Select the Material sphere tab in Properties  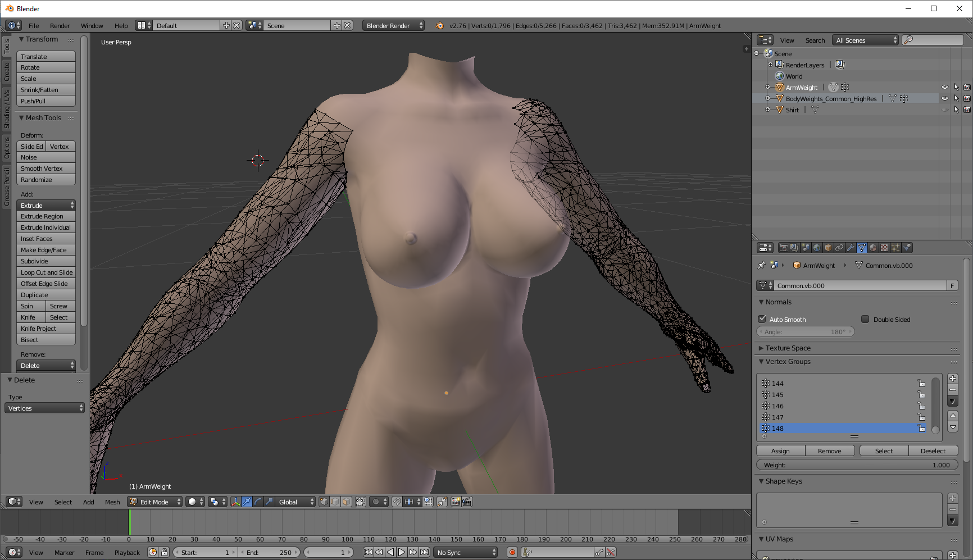coord(873,248)
